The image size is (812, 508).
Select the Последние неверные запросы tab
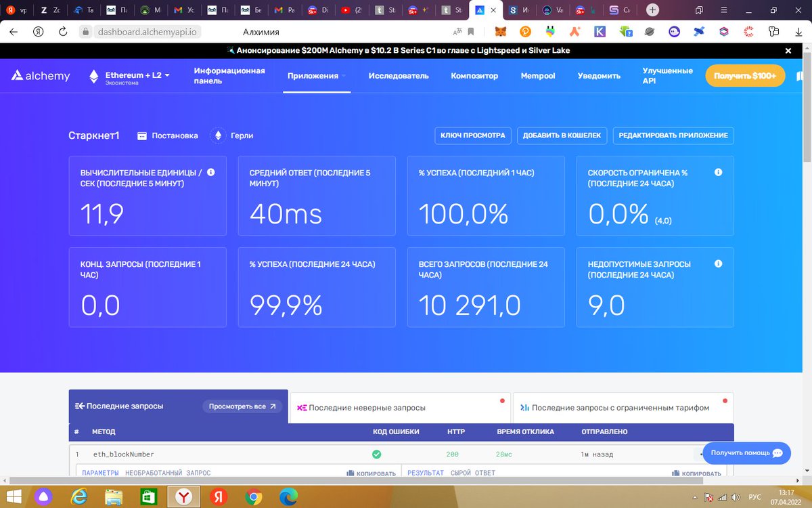tap(401, 408)
